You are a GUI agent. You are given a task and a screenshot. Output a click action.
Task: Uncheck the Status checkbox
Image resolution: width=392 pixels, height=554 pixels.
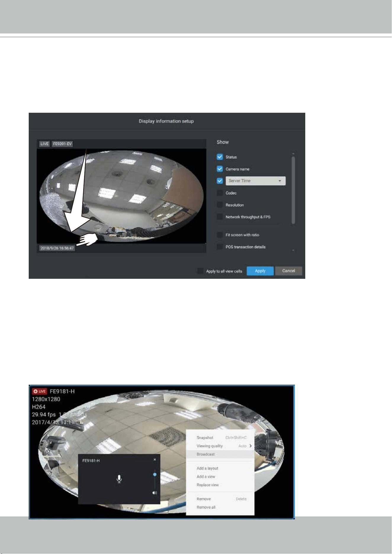pyautogui.click(x=220, y=157)
